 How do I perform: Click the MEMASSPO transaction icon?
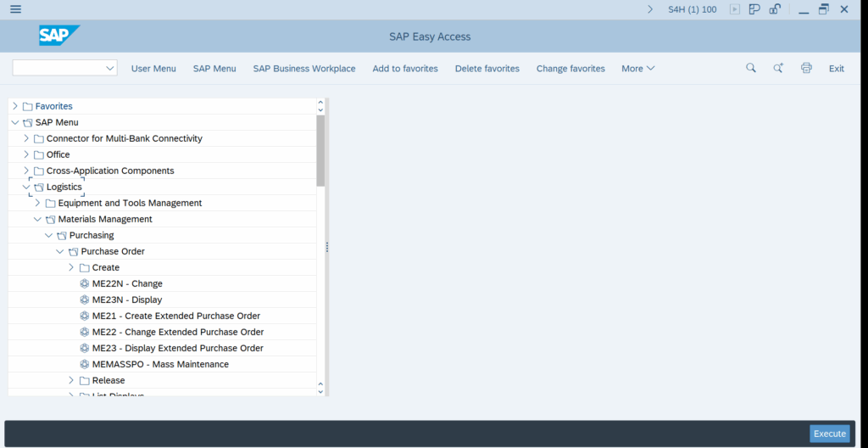tap(84, 364)
